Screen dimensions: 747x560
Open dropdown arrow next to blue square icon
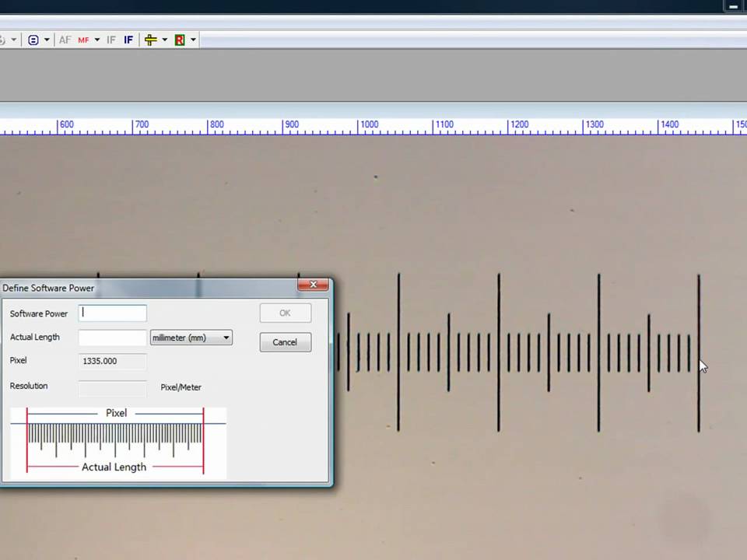point(47,40)
